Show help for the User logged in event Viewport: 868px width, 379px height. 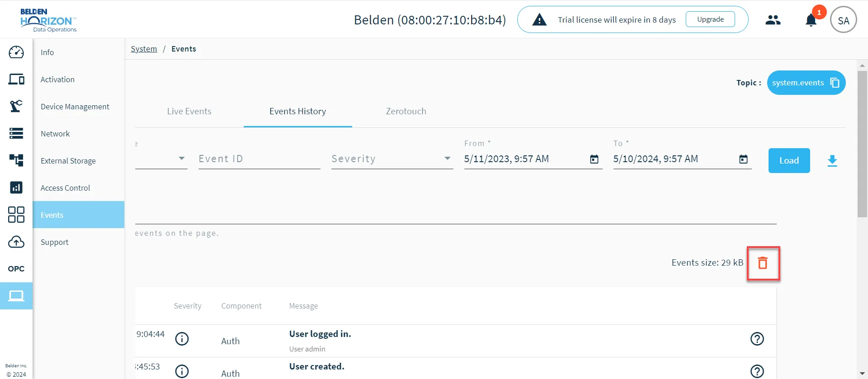pos(757,339)
